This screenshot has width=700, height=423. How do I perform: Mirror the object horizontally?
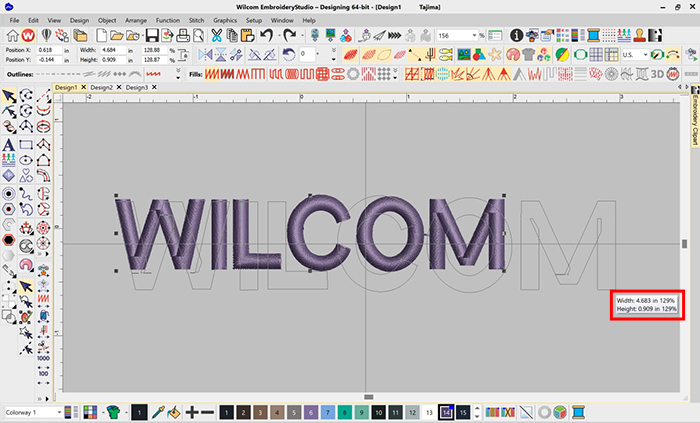205,55
